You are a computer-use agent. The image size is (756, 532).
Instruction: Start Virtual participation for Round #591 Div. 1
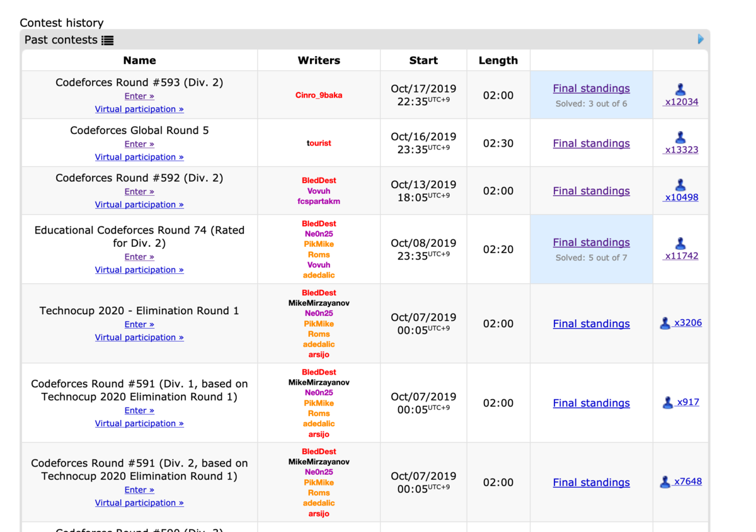pyautogui.click(x=139, y=423)
